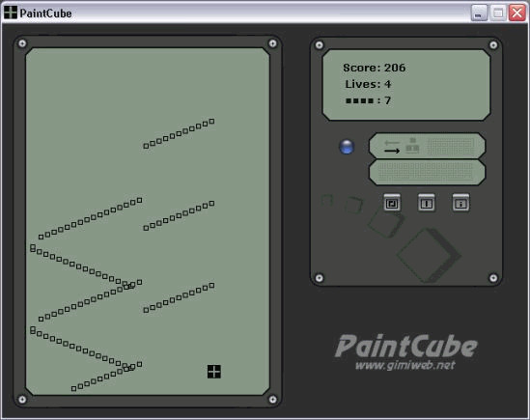Image resolution: width=530 pixels, height=420 pixels.
Task: Click the PaintCube icon in the title bar
Action: click(x=11, y=13)
